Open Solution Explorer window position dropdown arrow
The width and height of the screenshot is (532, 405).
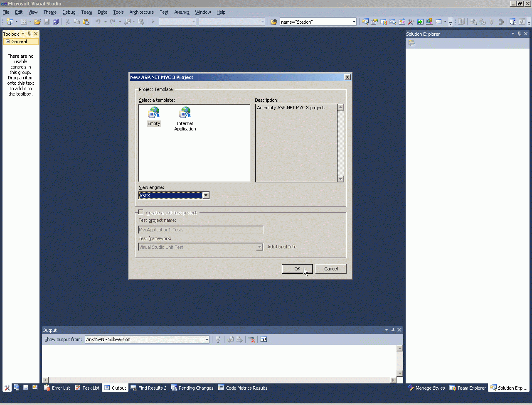coord(512,34)
